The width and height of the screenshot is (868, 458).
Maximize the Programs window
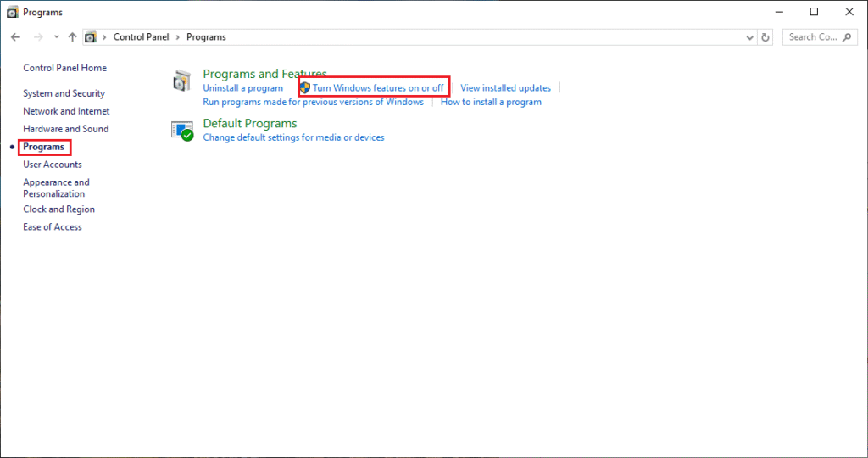[x=814, y=12]
